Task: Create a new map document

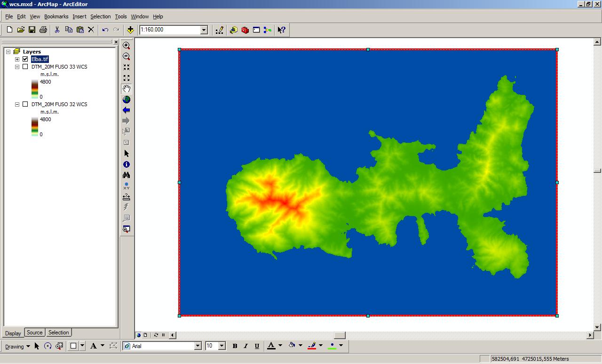Action: coord(9,30)
